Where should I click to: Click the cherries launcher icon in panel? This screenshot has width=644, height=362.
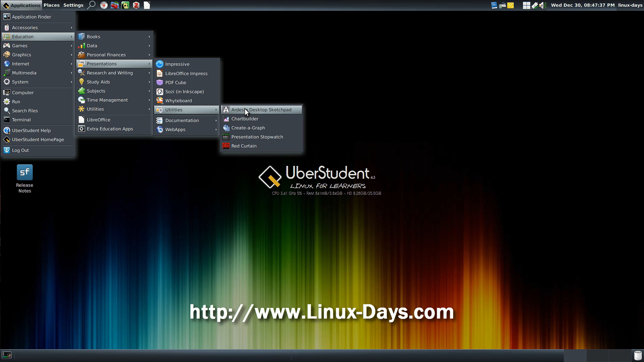tap(115, 5)
